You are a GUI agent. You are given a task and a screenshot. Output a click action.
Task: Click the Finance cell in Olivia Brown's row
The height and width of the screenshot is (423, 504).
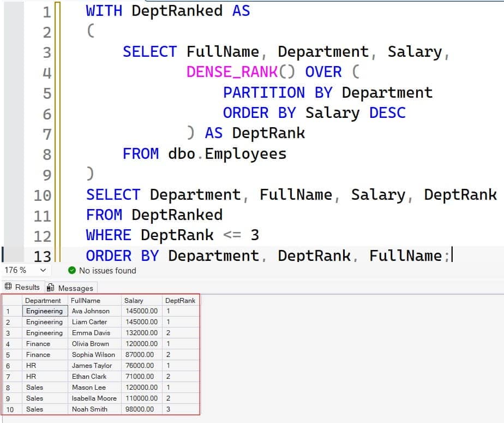tap(45, 344)
